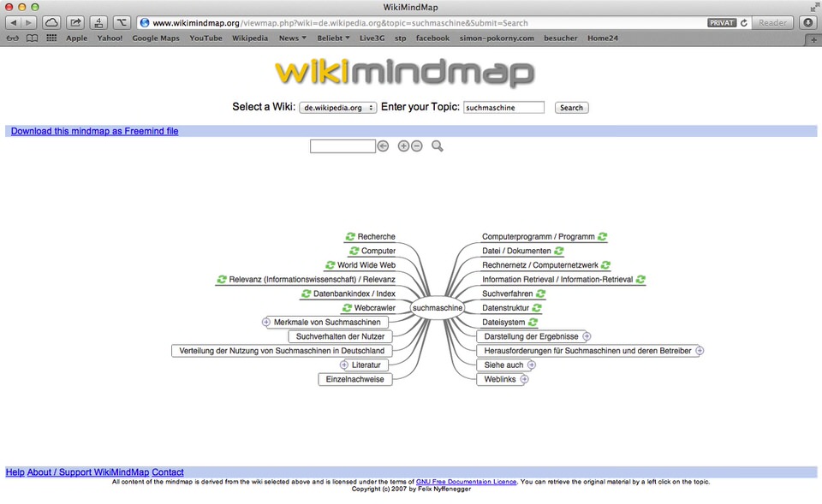Screen dimensions: 822x504
Task: Zoom out the mindmap with minus icon
Action: click(417, 146)
